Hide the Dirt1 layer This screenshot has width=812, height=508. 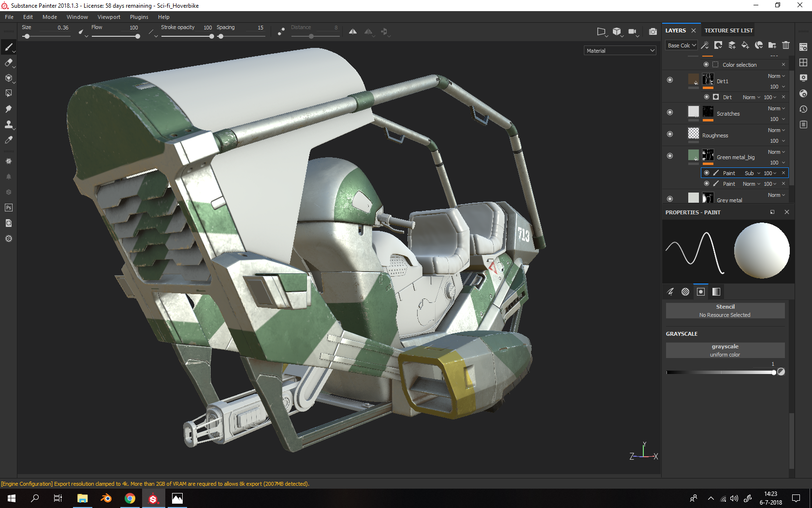(670, 80)
